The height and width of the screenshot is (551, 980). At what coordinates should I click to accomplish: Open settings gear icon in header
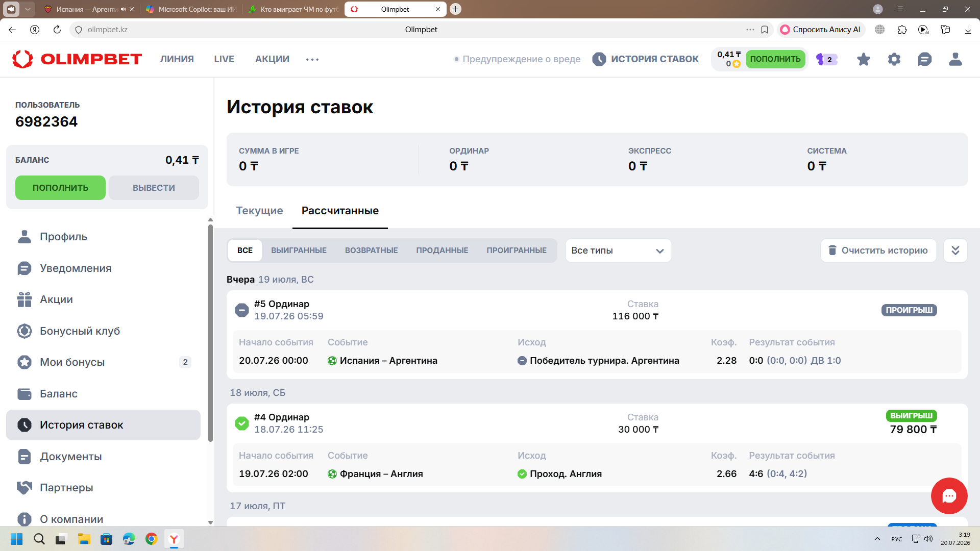point(894,59)
